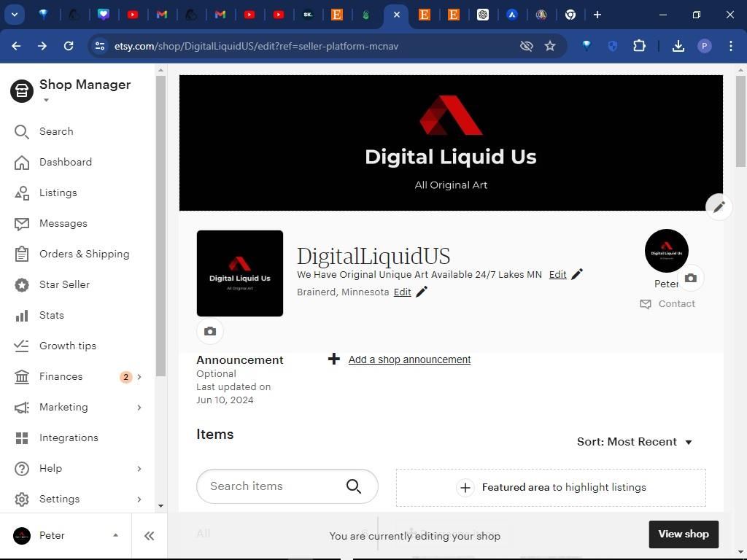The image size is (747, 560).
Task: Click the Digital Liquid Us shop icon thumbnail
Action: pyautogui.click(x=239, y=273)
